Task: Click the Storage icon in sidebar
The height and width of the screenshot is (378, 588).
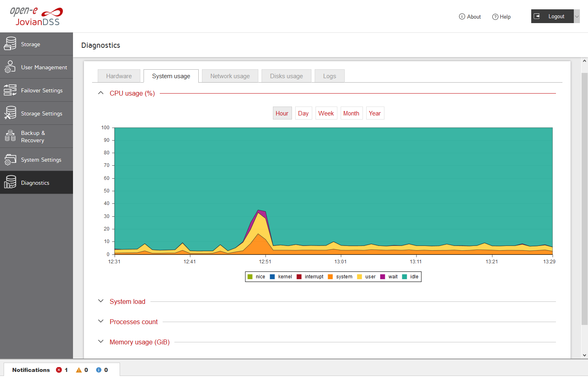Action: point(10,44)
